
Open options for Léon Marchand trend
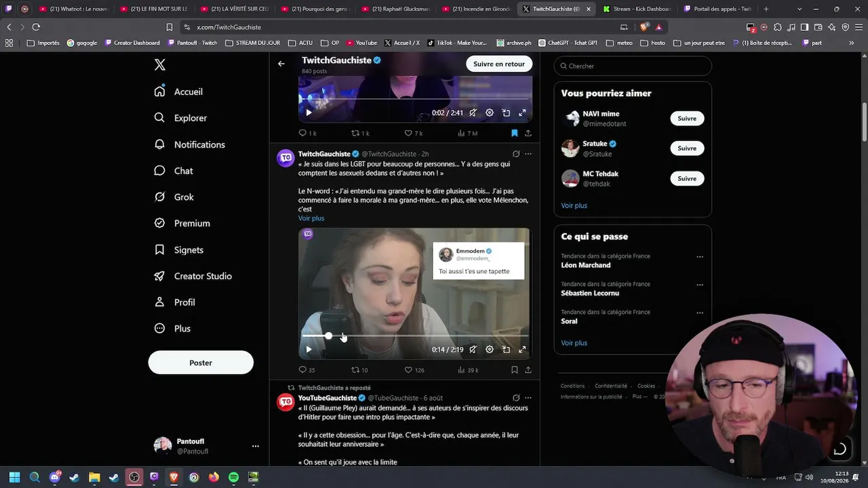pyautogui.click(x=700, y=257)
